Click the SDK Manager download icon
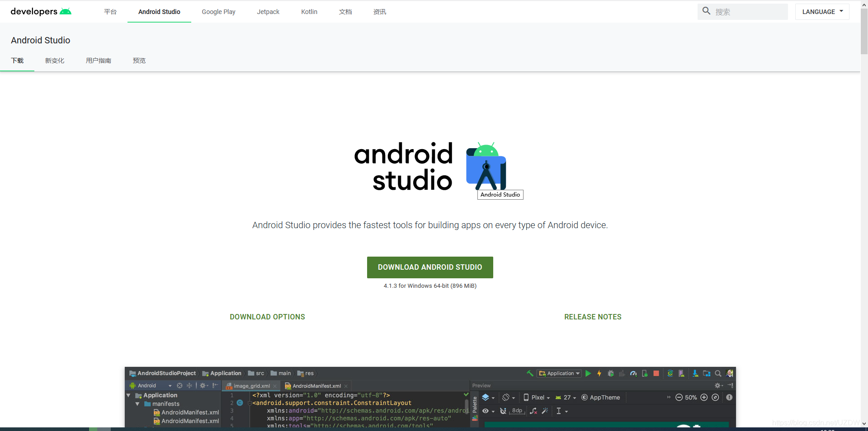 point(695,373)
